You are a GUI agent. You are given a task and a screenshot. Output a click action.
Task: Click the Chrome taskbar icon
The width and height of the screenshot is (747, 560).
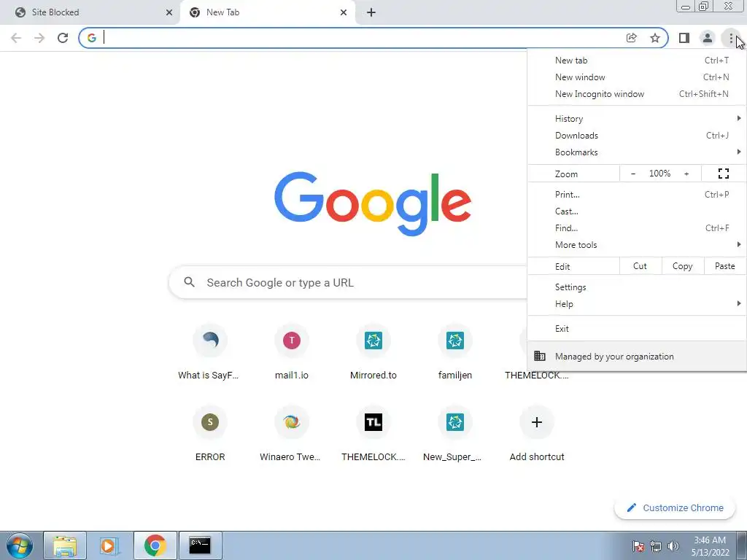155,545
